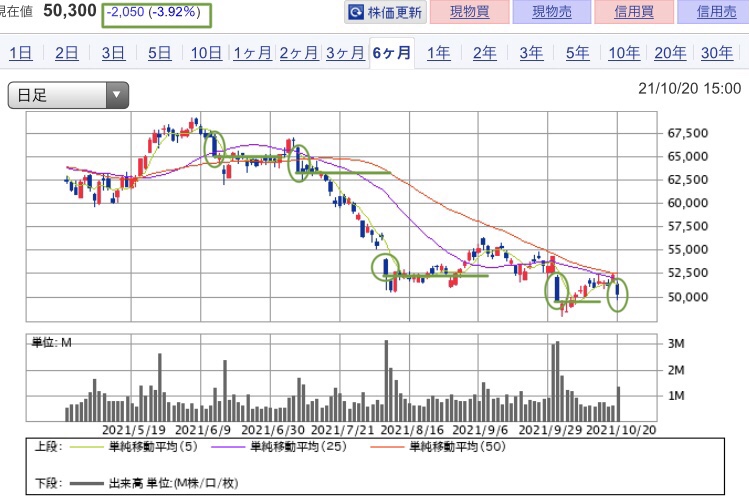
Task: Click the 3M volume axis label
Action: click(676, 344)
